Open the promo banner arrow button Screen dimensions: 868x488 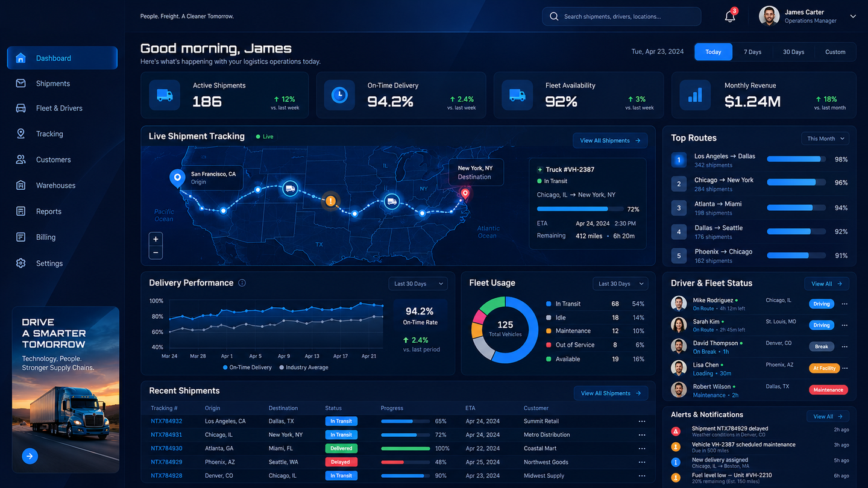30,456
